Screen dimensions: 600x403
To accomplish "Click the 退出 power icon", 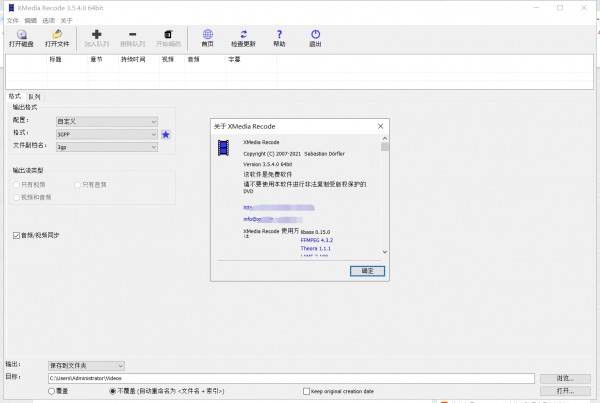I will (315, 34).
